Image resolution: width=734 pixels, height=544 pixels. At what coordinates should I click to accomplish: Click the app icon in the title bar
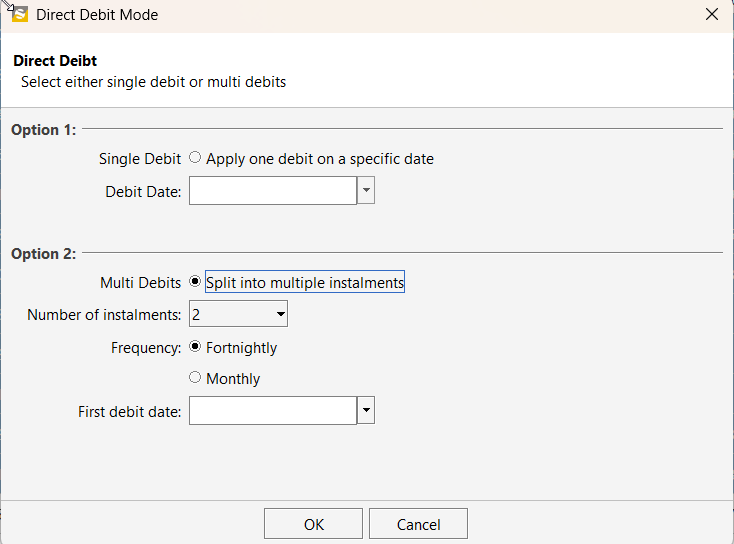(x=18, y=15)
